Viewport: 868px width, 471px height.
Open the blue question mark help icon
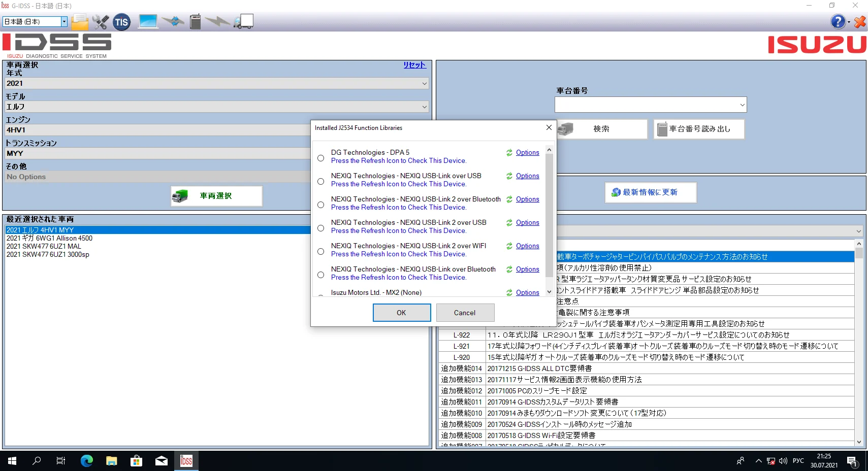tap(838, 21)
